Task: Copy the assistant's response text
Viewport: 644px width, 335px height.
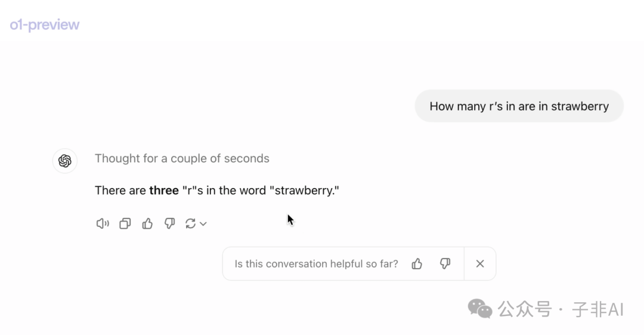Action: point(125,223)
